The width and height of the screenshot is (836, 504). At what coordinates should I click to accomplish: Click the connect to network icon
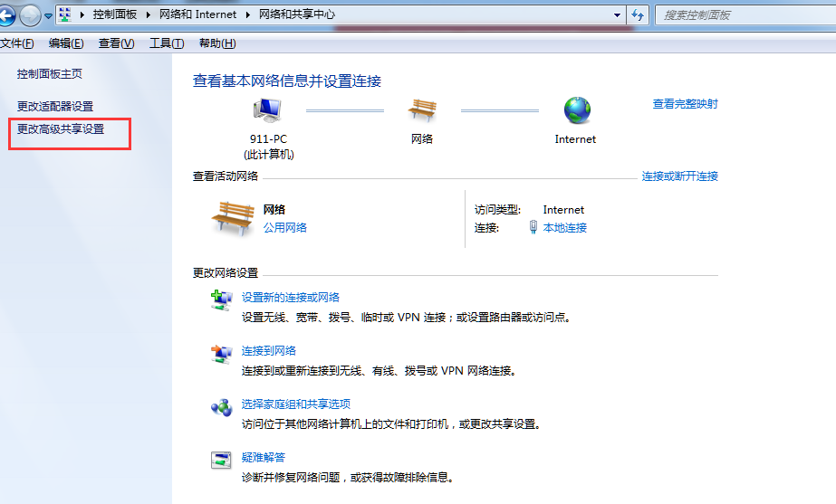point(221,354)
